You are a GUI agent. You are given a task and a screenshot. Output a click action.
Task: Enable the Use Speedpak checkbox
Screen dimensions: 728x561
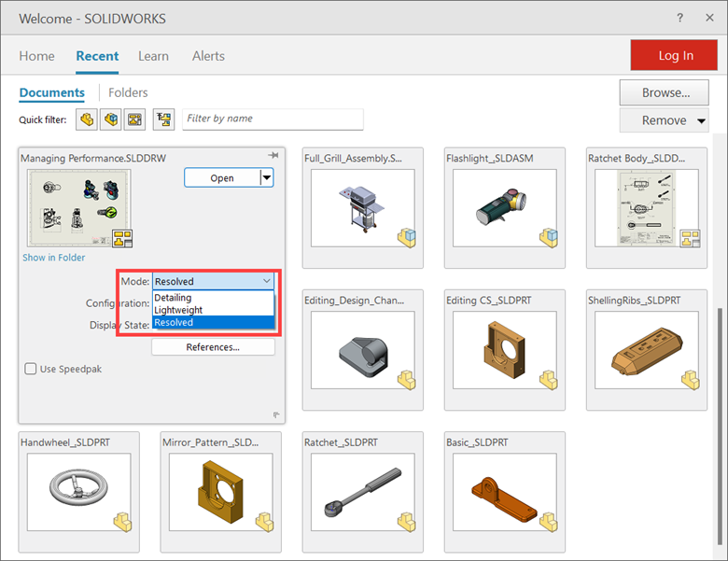coord(30,369)
